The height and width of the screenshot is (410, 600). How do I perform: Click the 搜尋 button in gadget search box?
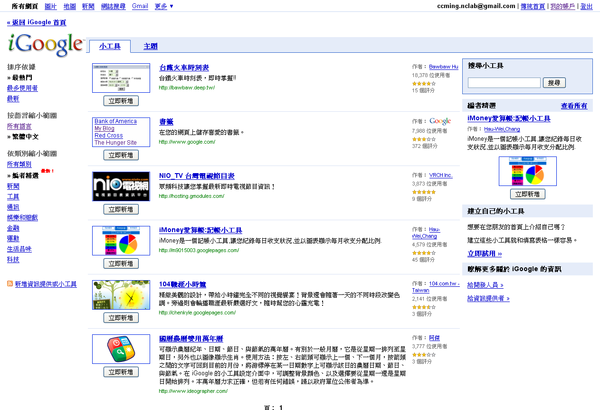click(554, 83)
